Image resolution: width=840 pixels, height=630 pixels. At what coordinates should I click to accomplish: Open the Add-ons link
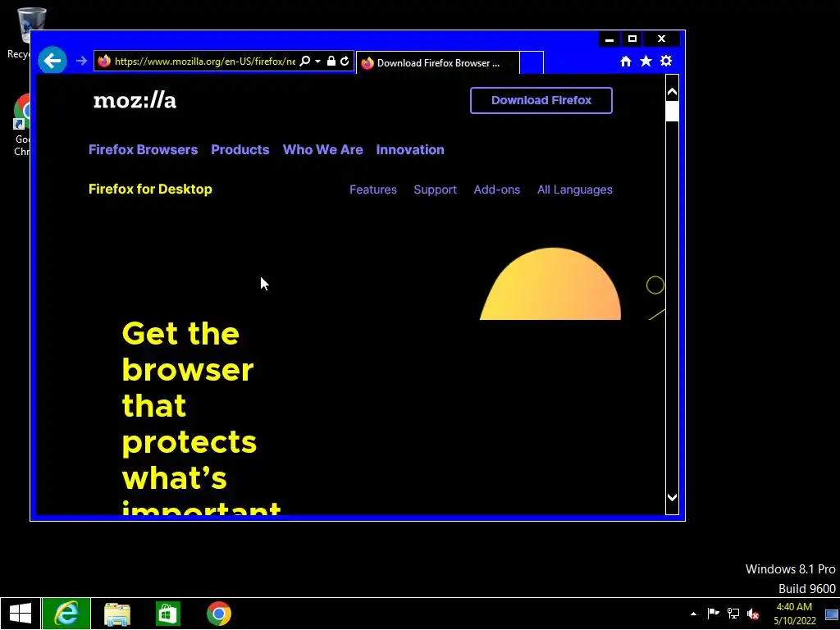click(496, 189)
